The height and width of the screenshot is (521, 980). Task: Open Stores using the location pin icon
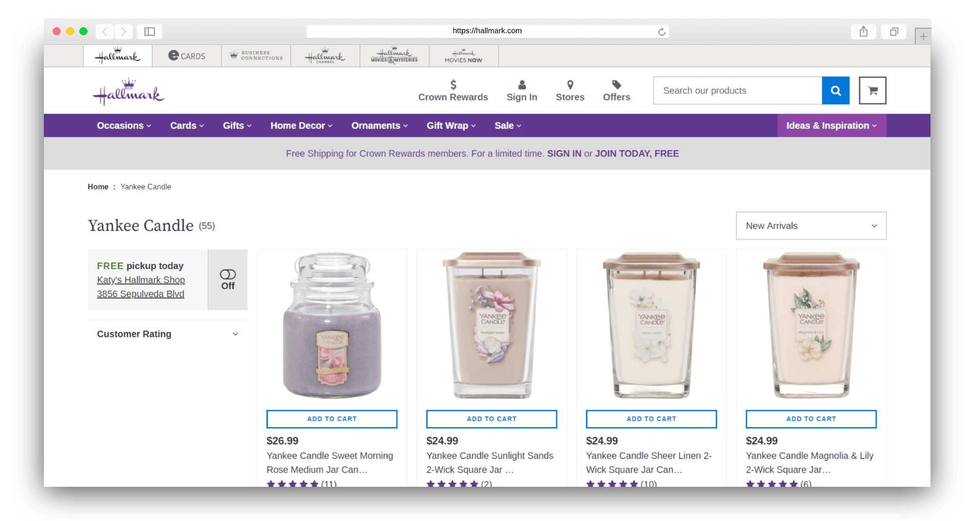click(x=570, y=84)
